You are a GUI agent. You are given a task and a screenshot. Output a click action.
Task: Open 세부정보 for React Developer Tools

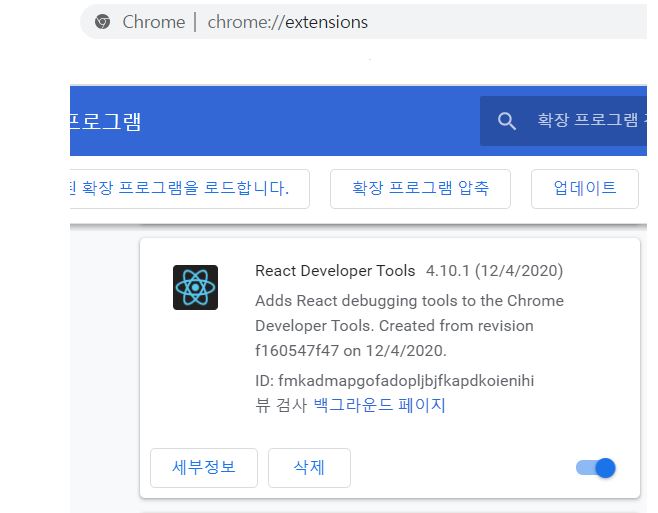tap(204, 468)
